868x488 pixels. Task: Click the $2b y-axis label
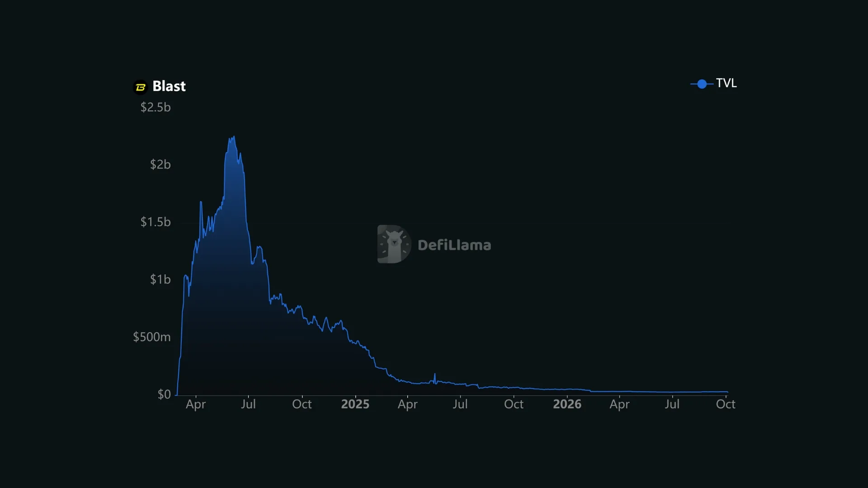[x=160, y=164]
